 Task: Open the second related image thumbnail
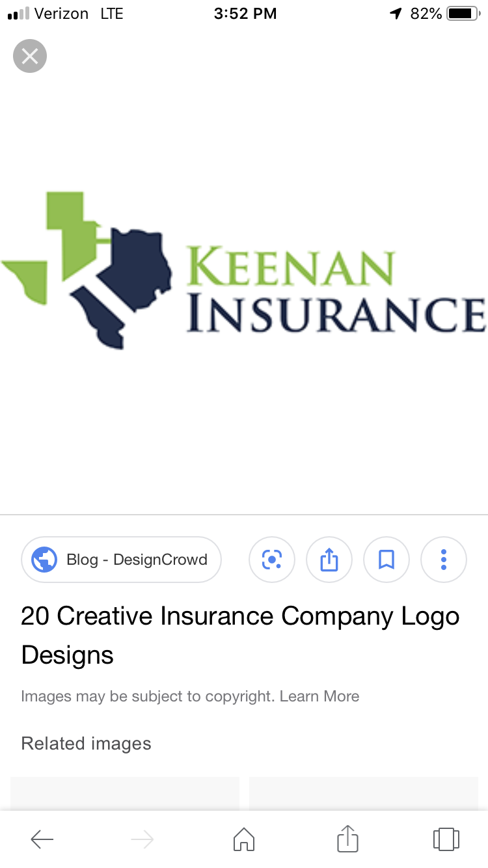point(364,793)
